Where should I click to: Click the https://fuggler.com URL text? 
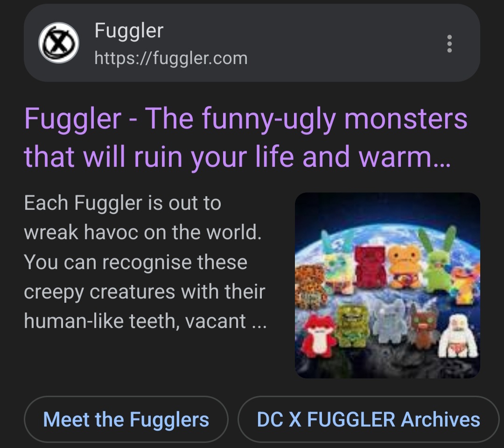(171, 58)
